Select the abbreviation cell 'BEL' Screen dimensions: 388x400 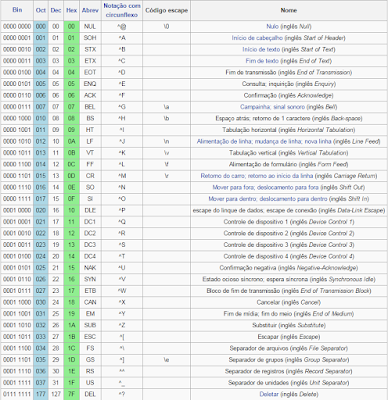pos(90,107)
